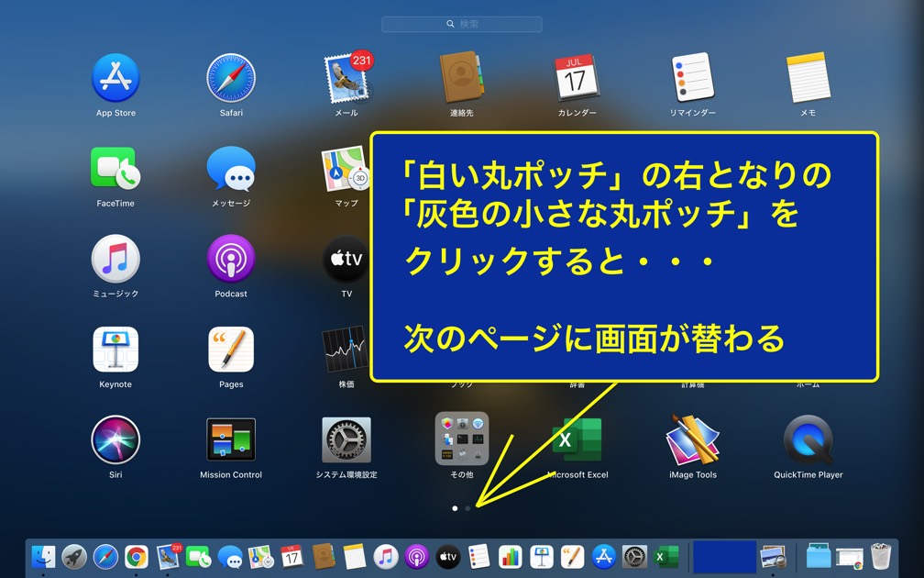Launch FaceTime from the Launchpad grid
924x578 pixels.
point(115,169)
